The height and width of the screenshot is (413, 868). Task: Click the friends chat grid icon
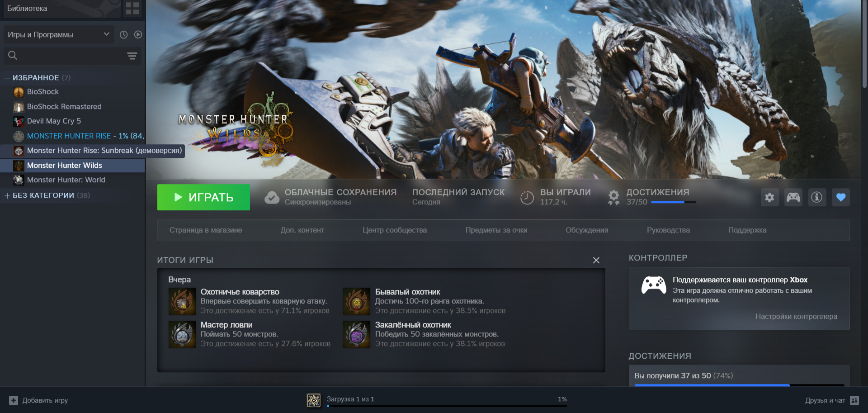[854, 400]
